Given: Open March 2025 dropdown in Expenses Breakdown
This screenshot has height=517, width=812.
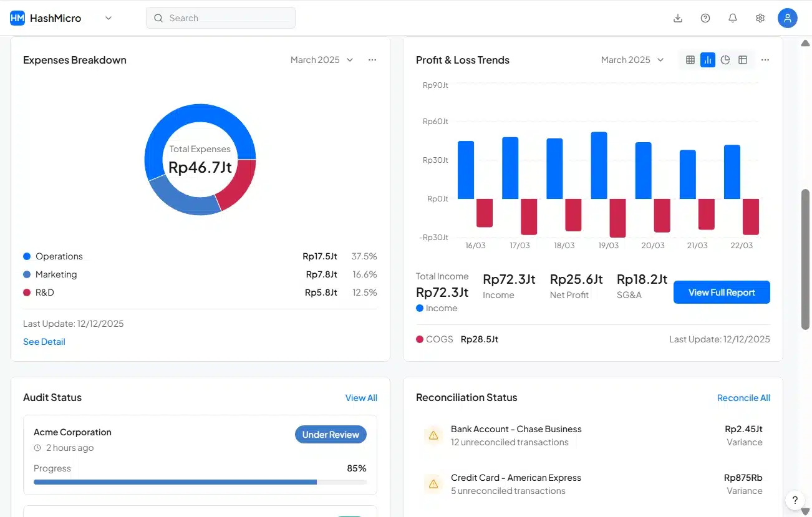Looking at the screenshot, I should pyautogui.click(x=322, y=60).
